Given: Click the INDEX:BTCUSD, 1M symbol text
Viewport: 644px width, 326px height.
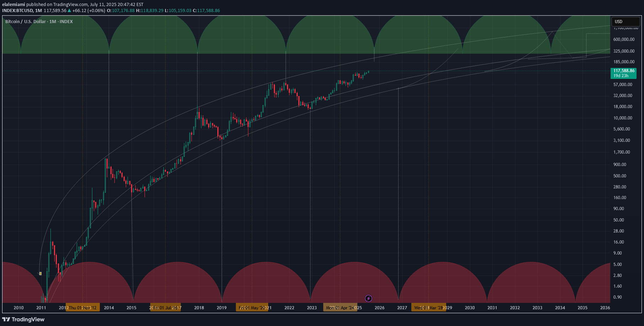Looking at the screenshot, I should click(22, 11).
